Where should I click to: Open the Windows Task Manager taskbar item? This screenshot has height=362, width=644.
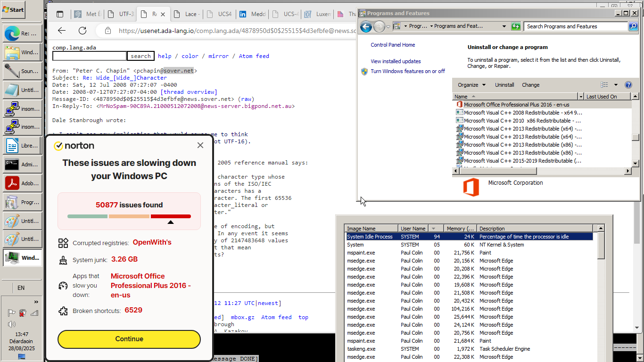point(22,258)
